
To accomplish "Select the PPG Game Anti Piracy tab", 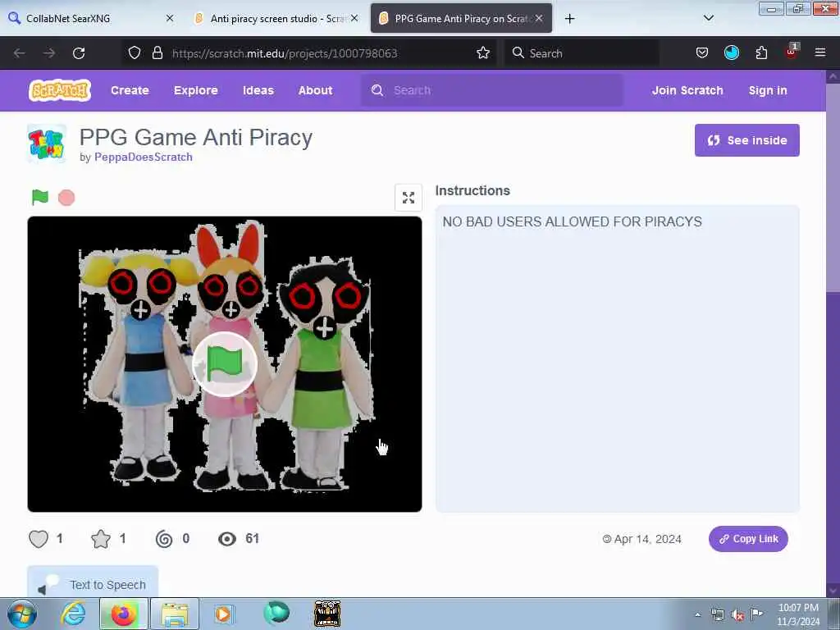I will 461,18.
